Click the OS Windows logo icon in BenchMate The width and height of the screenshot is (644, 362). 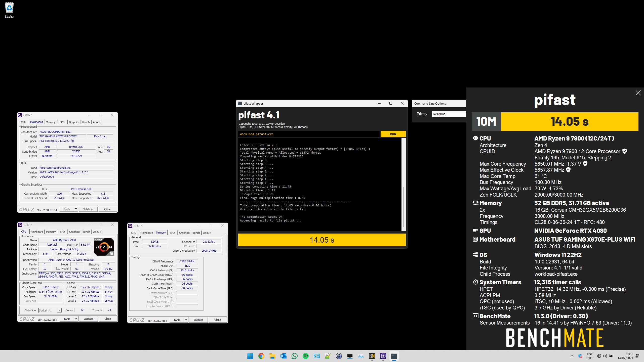pyautogui.click(x=475, y=254)
